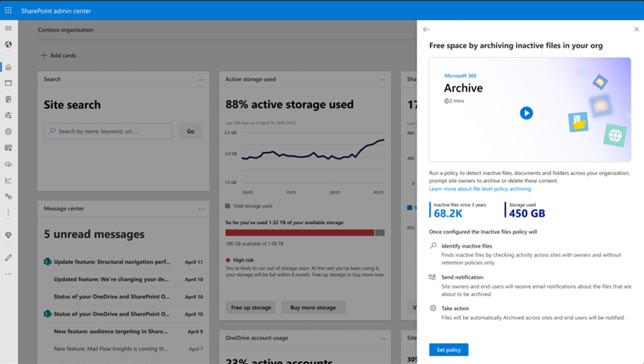Click the pencil Customize navigation icon
The image size is (644, 364).
(x=8, y=258)
